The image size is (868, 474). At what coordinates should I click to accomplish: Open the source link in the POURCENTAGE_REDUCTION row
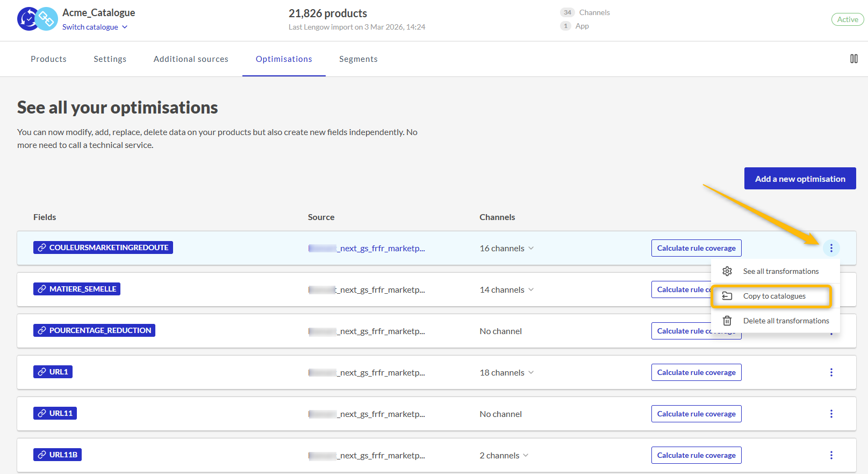coord(367,331)
